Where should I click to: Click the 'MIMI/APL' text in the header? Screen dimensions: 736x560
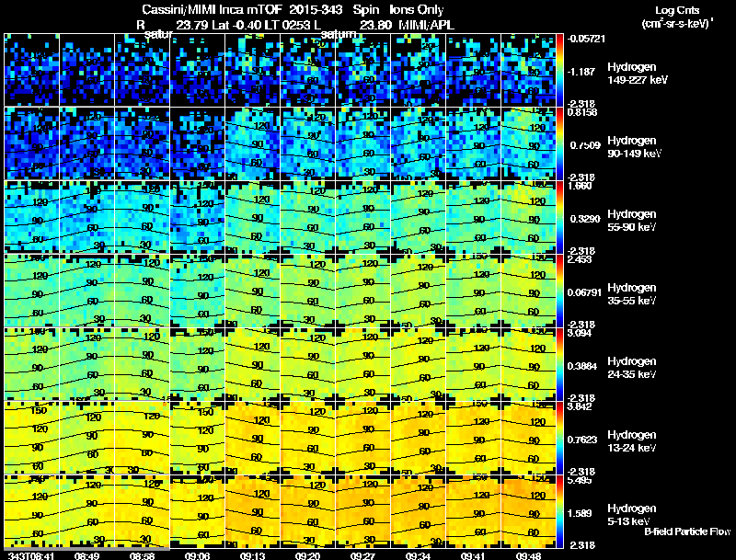(x=426, y=25)
